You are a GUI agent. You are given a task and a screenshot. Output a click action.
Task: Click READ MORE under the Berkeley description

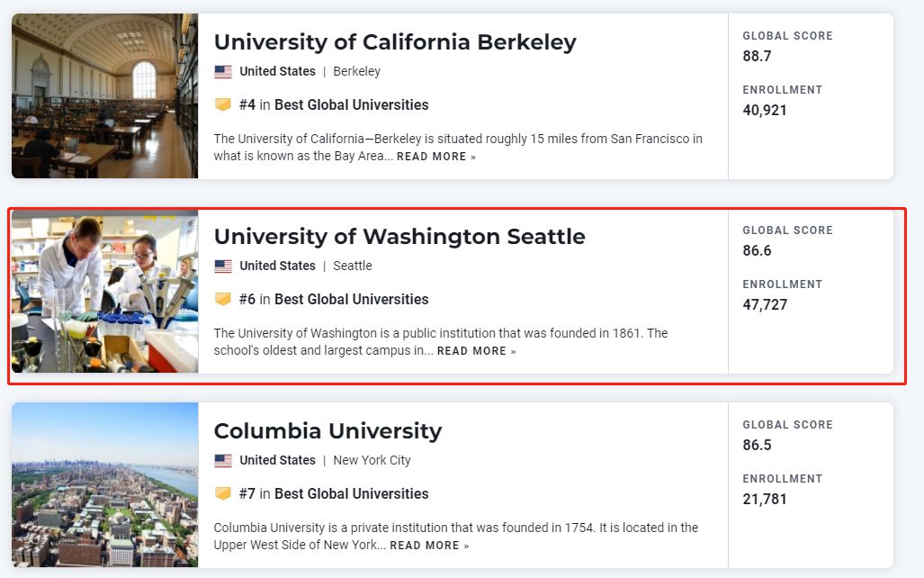[436, 157]
